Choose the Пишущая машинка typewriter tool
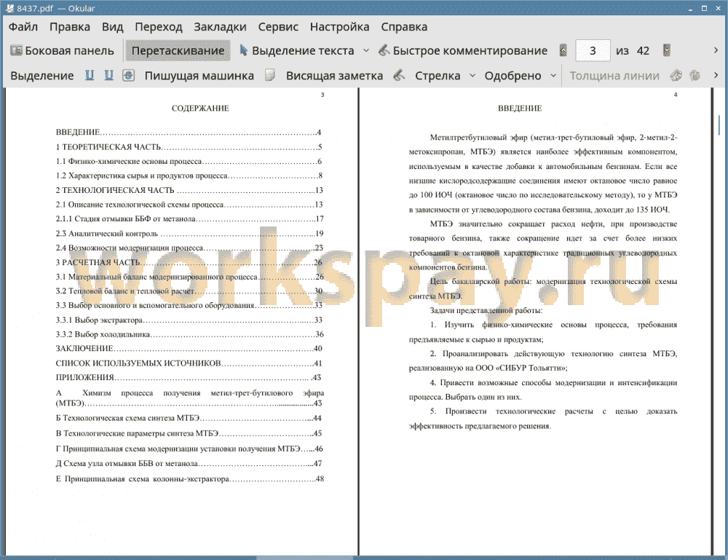Image resolution: width=728 pixels, height=560 pixels. coord(199,76)
